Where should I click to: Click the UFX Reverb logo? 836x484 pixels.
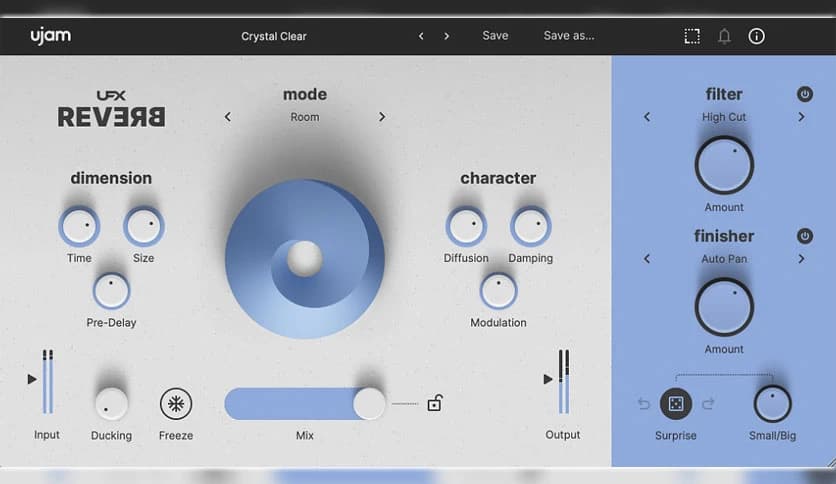(111, 109)
